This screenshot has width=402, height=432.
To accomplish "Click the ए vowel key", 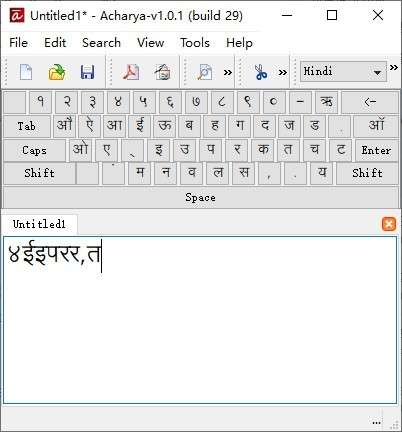I will click(x=106, y=150).
